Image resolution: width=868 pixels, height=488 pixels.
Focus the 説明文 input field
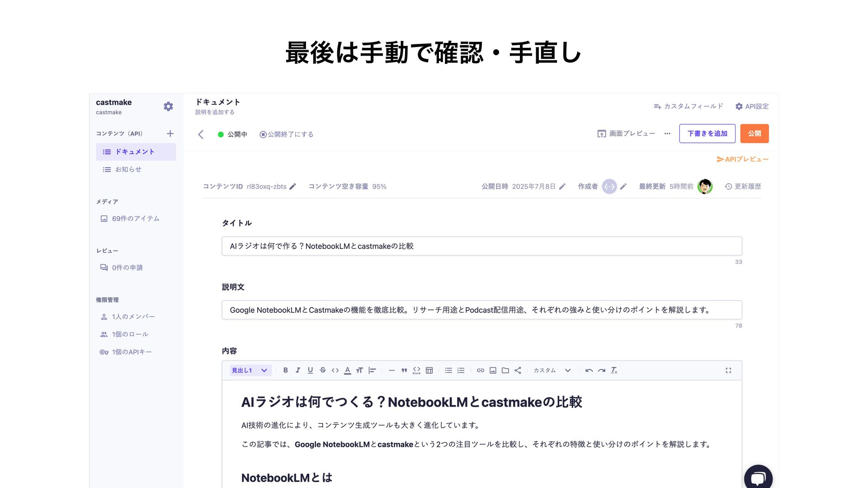coord(481,310)
